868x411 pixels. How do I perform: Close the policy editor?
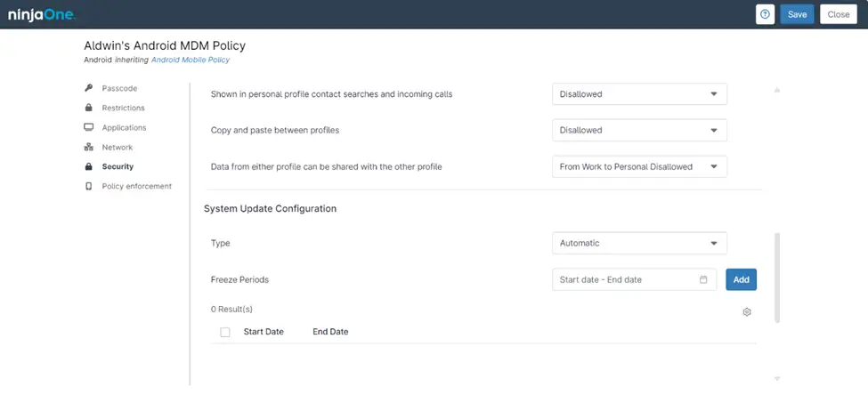pyautogui.click(x=838, y=14)
